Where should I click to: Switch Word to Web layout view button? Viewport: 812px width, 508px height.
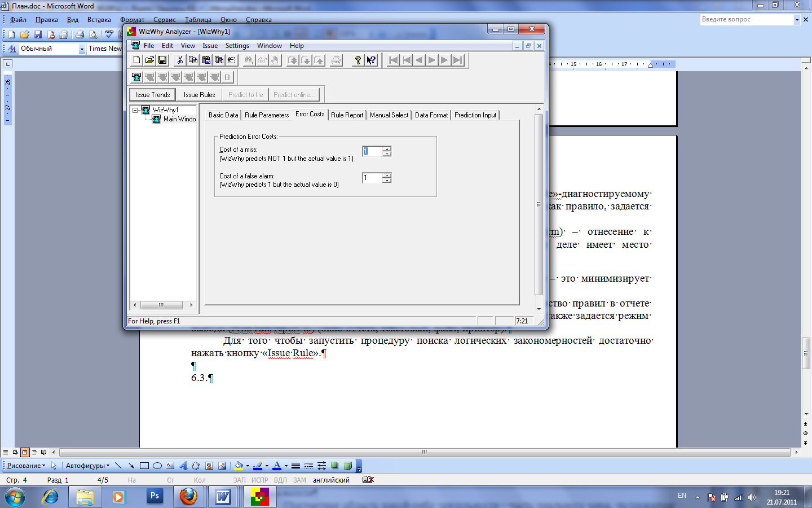[x=15, y=452]
